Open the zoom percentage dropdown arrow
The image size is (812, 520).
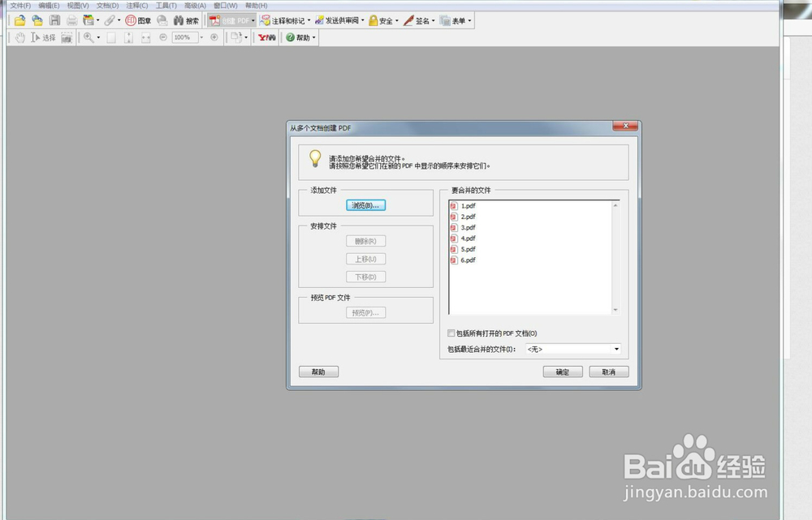coord(201,37)
